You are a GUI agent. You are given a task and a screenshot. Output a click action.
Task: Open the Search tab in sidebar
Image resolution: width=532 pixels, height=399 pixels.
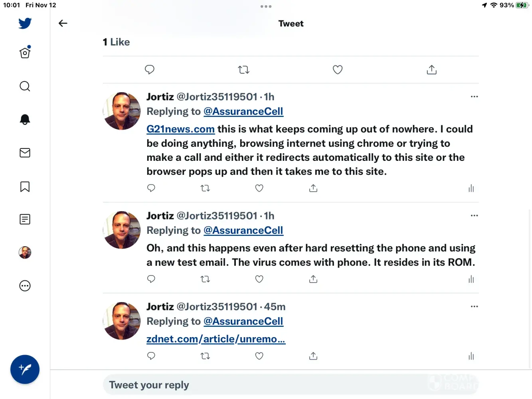[25, 86]
